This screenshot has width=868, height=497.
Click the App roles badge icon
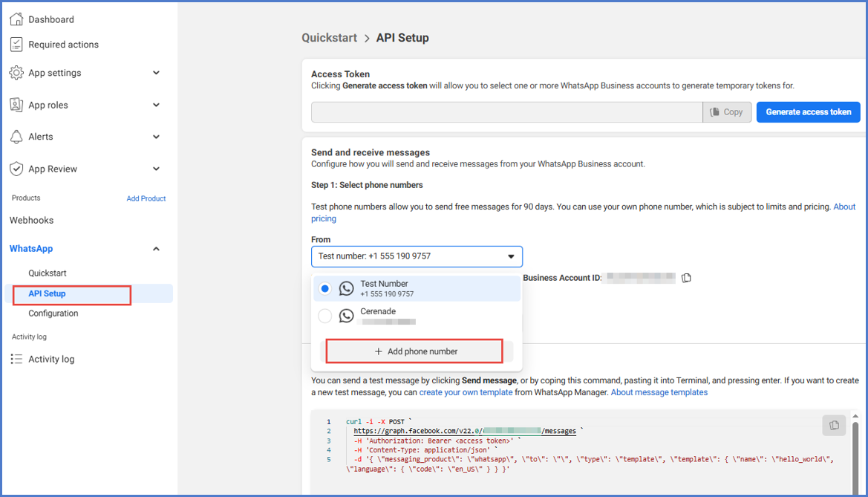(16, 105)
